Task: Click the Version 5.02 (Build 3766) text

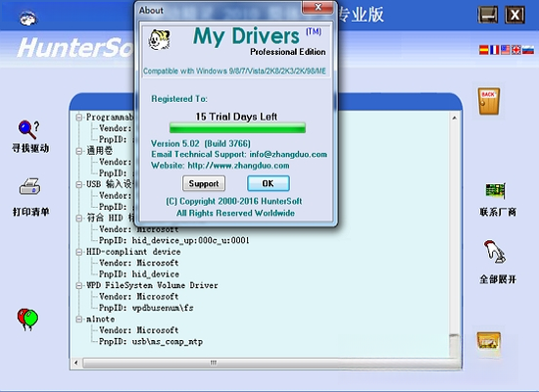Action: pos(201,143)
